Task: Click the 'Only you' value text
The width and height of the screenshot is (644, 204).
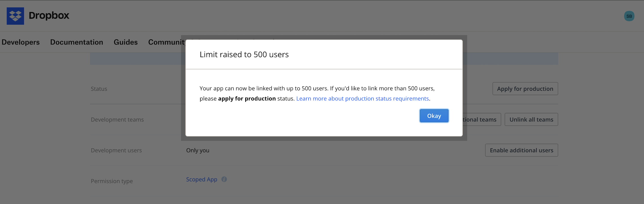Action: click(198, 150)
